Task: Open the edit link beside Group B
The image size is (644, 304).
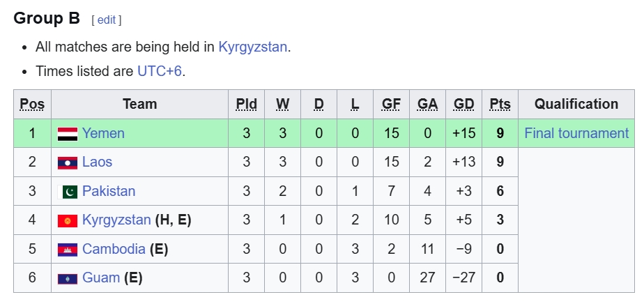Action: click(106, 20)
